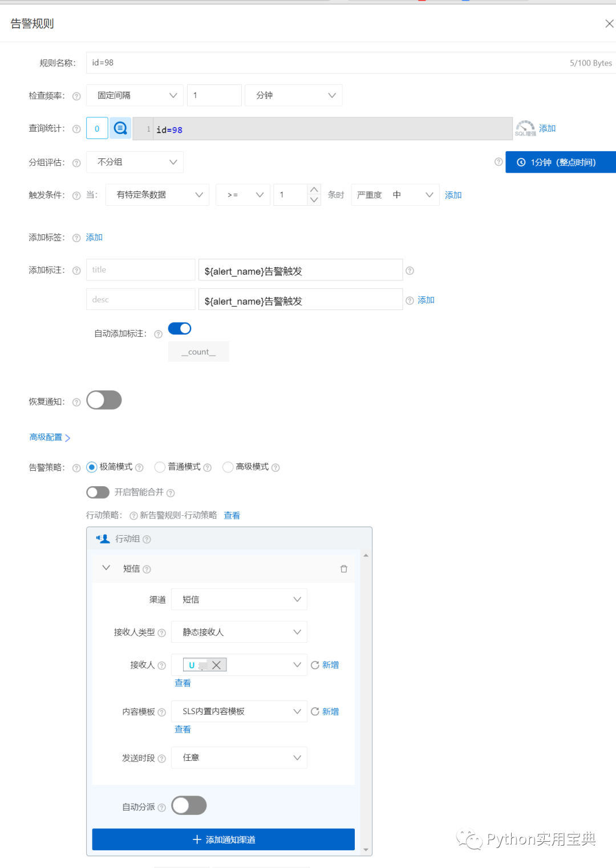Click help icon after 高级模式
This screenshot has width=616, height=868.
(x=275, y=468)
